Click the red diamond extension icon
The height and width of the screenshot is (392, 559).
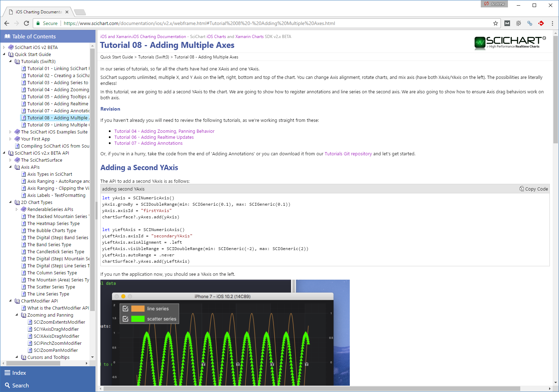tap(541, 23)
